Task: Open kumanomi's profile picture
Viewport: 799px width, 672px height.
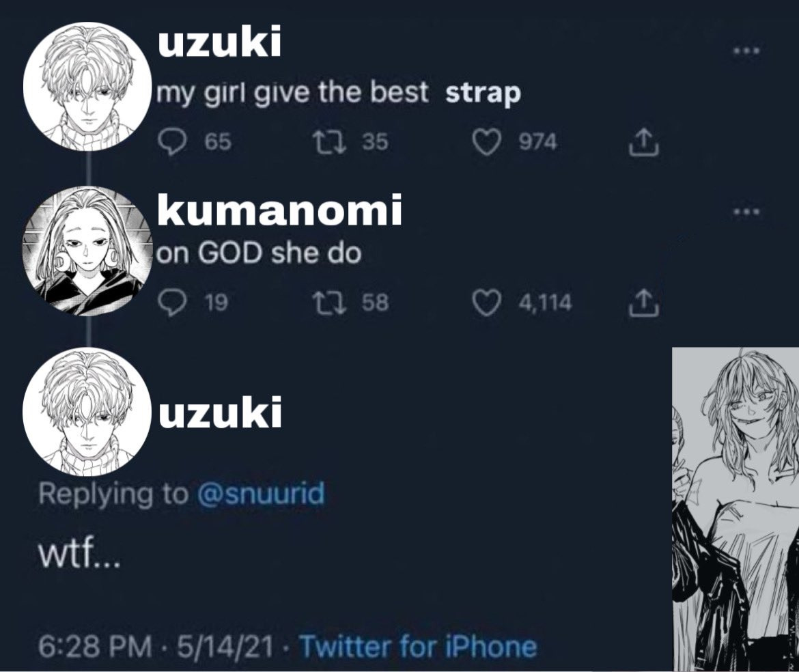Action: tap(87, 251)
